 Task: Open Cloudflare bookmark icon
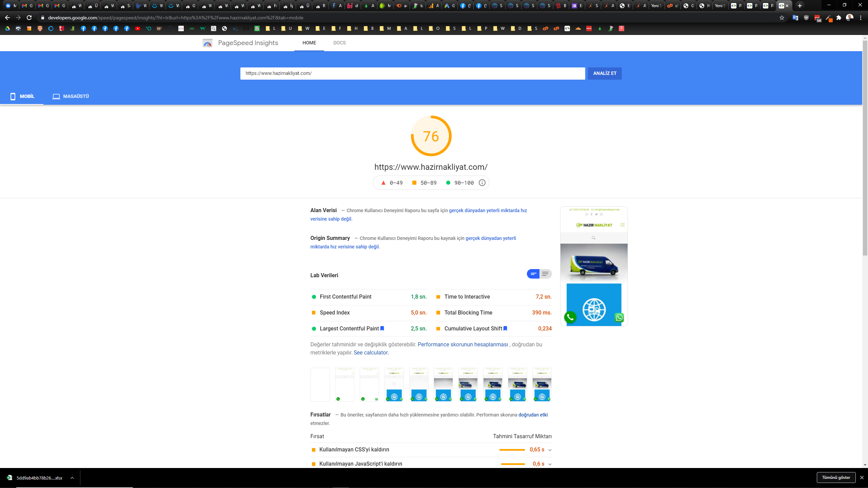click(578, 28)
